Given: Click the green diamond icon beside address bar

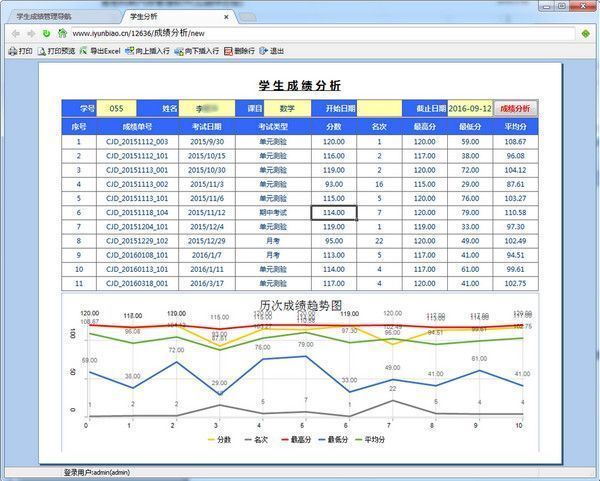Looking at the screenshot, I should tap(585, 34).
